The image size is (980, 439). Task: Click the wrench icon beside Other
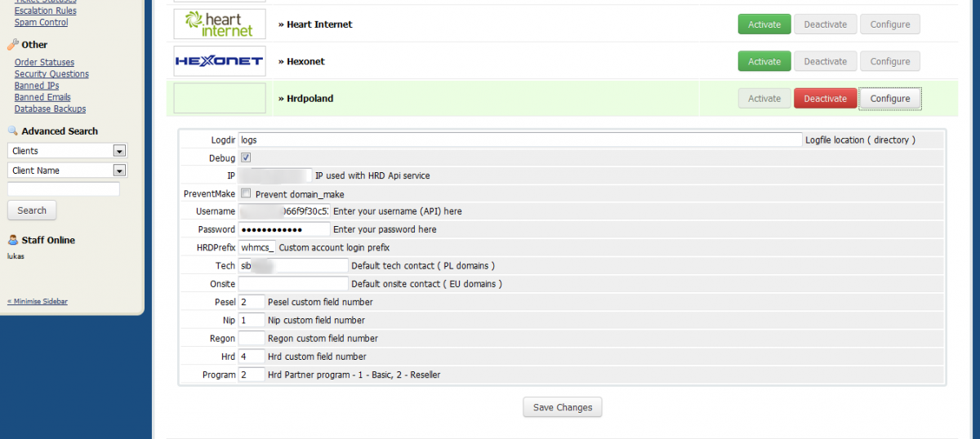(12, 45)
